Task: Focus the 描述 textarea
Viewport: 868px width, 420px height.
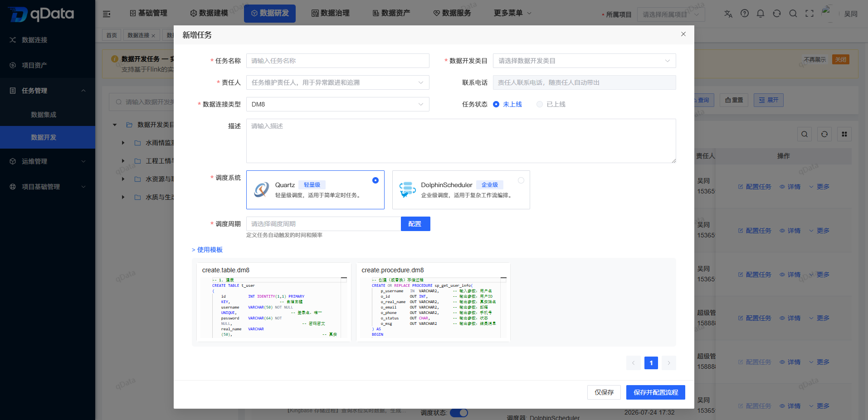Action: coord(461,141)
